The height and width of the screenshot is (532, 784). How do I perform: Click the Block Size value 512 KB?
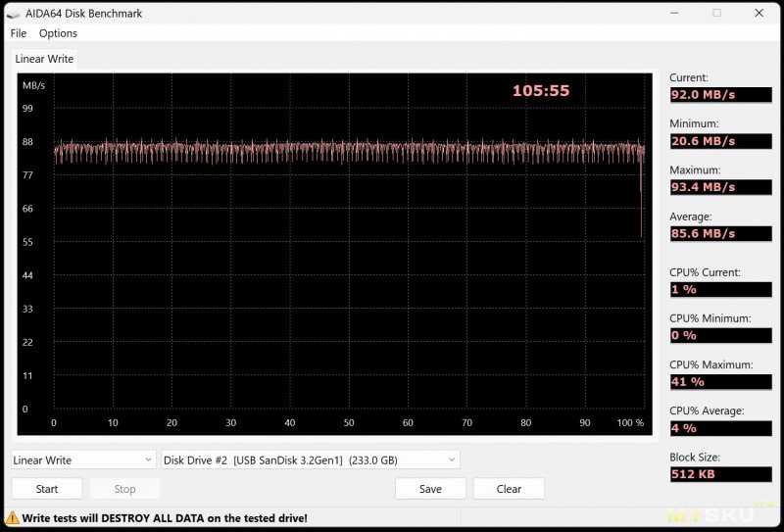click(720, 474)
